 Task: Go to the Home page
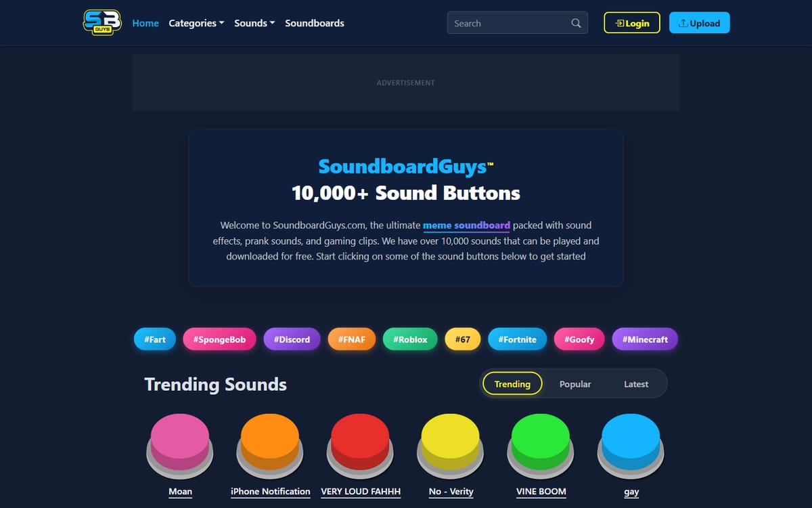point(145,23)
